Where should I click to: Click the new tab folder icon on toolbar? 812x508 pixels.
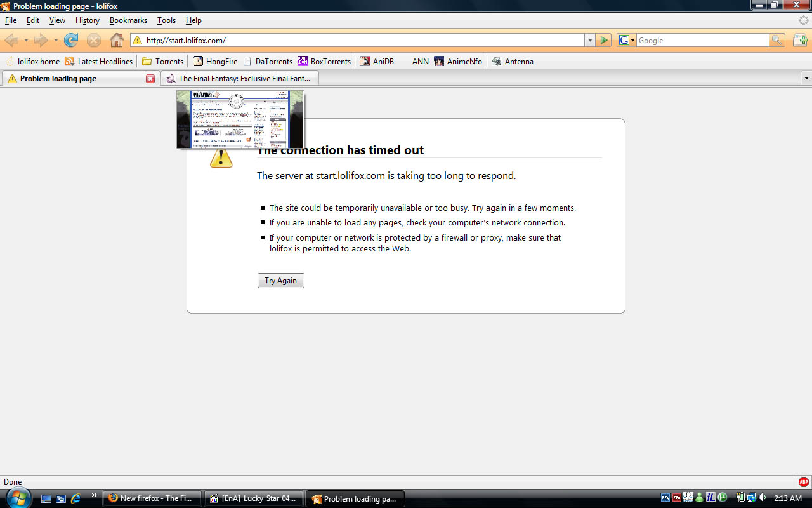tap(800, 40)
